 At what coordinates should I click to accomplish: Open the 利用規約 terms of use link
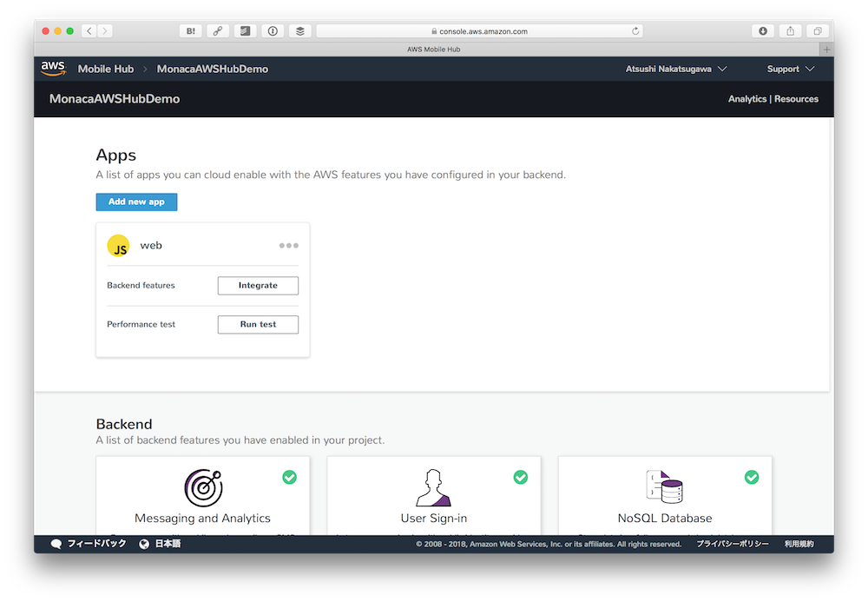(799, 544)
